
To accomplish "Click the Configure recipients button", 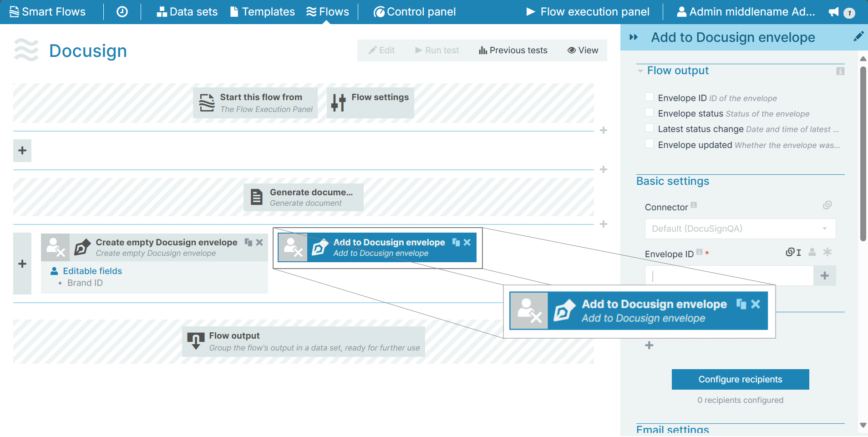I will 740,379.
